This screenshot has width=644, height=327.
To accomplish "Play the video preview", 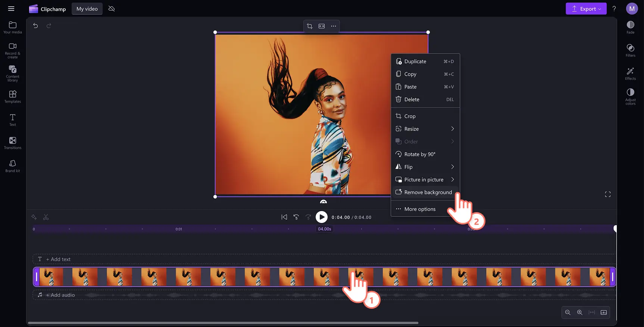I will tap(321, 217).
